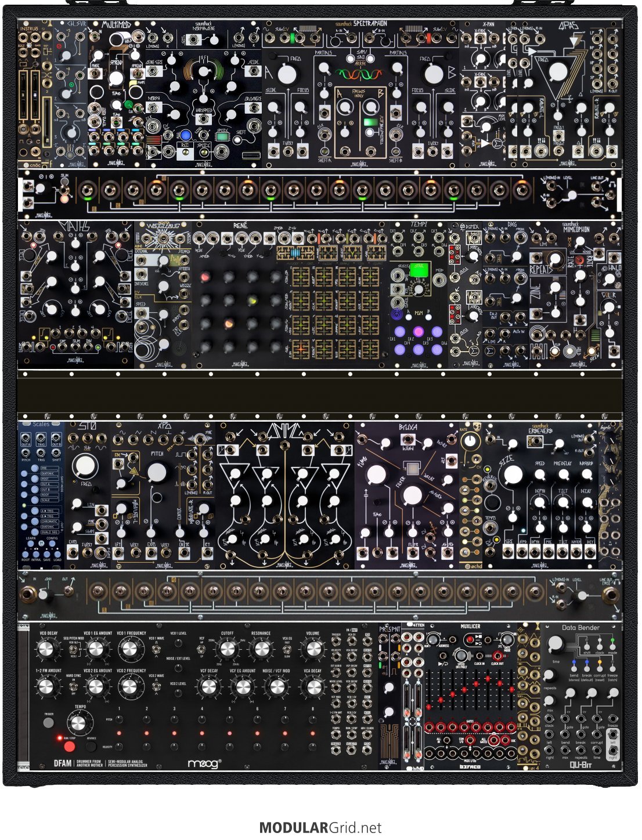
Task: Click the DFAM 1-2 FM AMOUNT knob
Action: click(x=47, y=687)
